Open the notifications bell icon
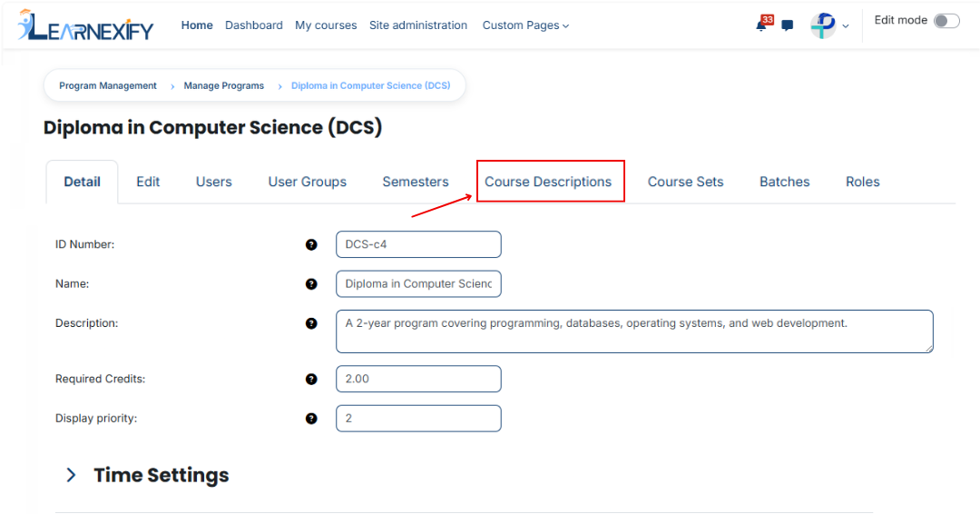Screen dimensions: 980x514 tap(761, 26)
